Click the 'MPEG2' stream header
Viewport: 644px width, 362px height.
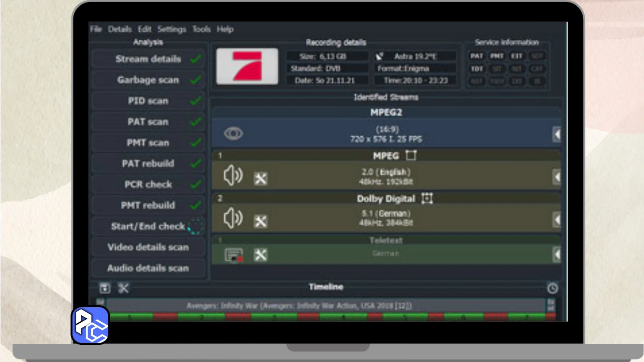point(386,113)
